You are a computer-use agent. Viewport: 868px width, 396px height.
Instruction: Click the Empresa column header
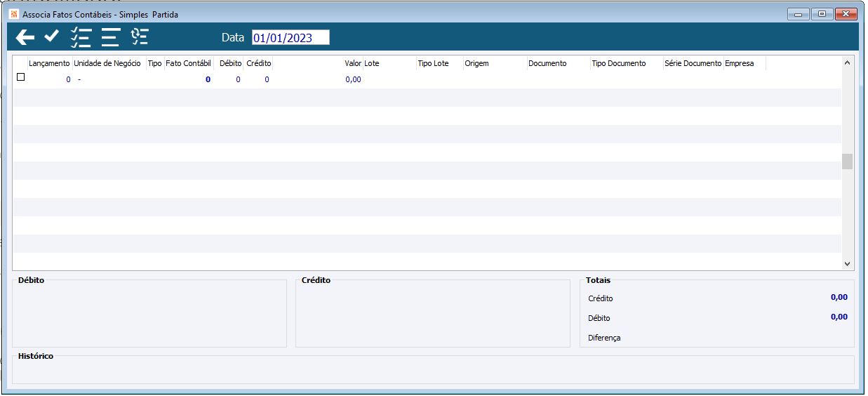(745, 63)
